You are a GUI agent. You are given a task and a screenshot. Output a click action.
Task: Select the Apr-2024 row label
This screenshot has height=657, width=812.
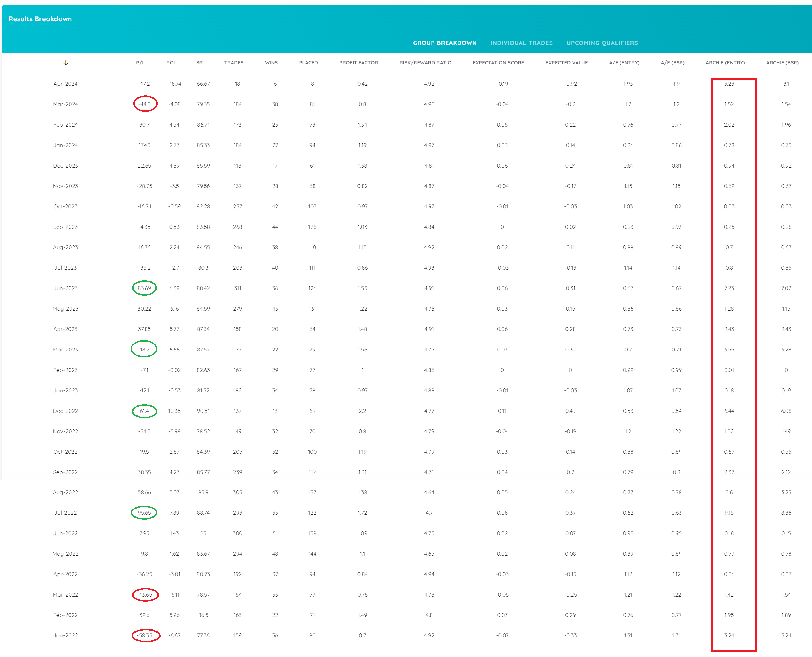66,84
